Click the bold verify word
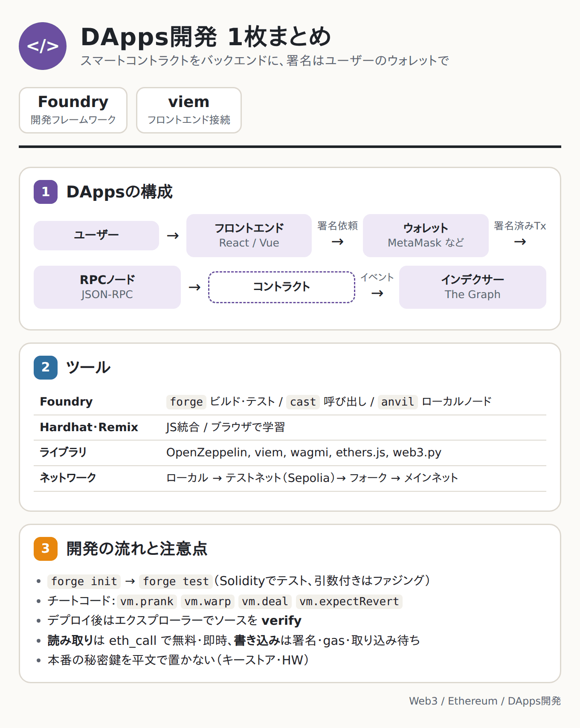 click(x=281, y=621)
